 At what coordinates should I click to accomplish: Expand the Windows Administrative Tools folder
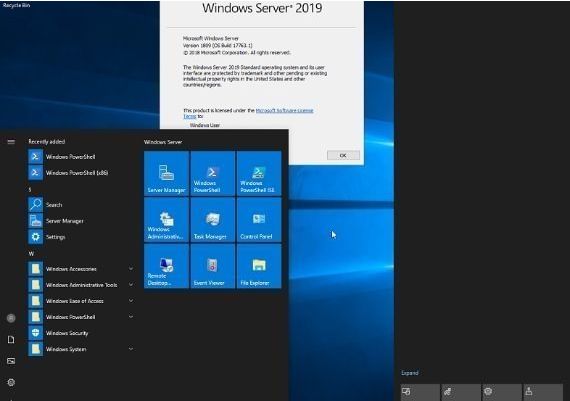[81, 285]
